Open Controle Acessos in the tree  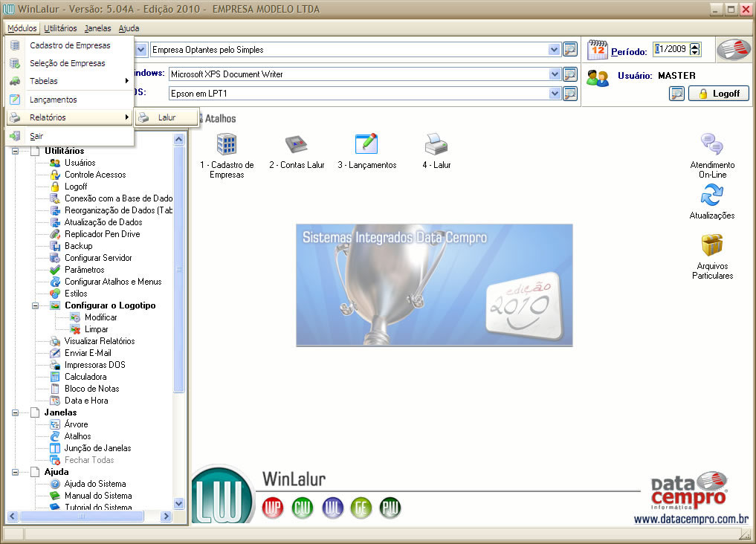click(x=95, y=175)
